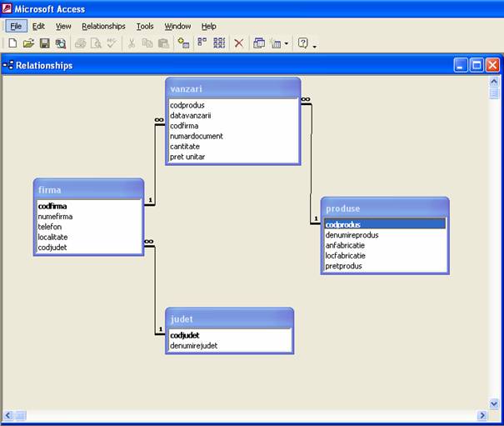Viewport: 504px width, 426px height.
Task: Click the red X Clear Layout icon
Action: [239, 43]
